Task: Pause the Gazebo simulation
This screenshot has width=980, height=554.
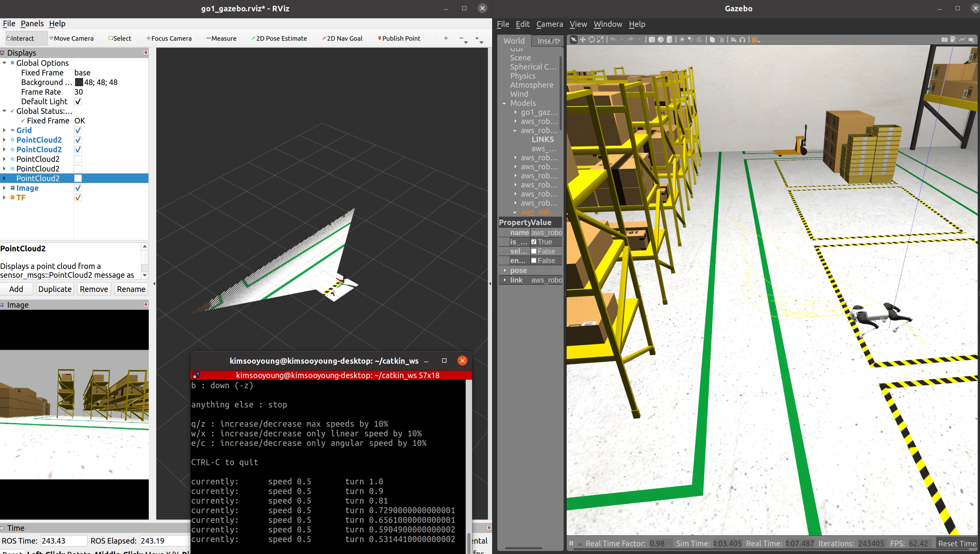Action: [x=571, y=543]
